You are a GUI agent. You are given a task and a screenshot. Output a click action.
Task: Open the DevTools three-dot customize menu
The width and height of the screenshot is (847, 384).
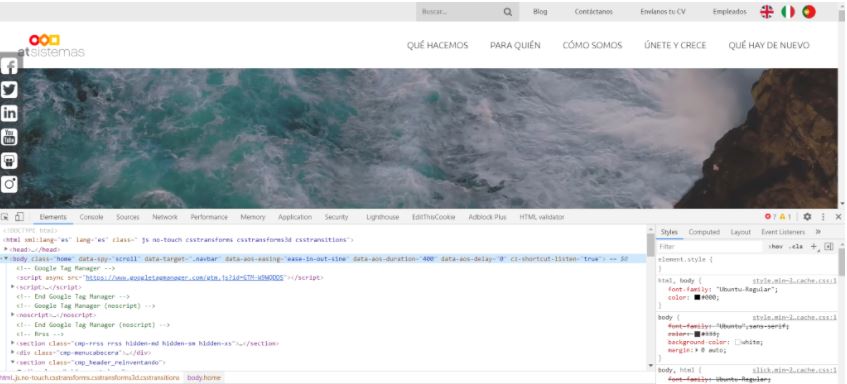pos(823,217)
